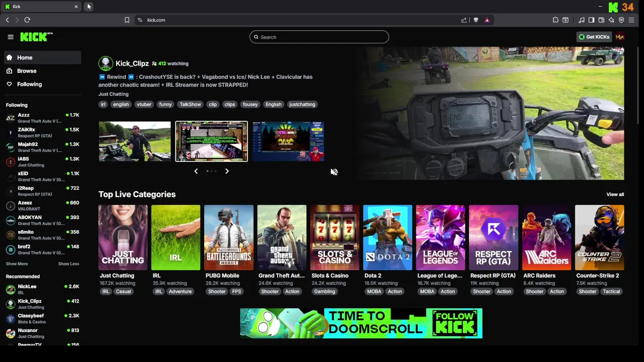Open Azeez VALORANT channel in sidebar
This screenshot has width=644, height=362.
[x=42, y=205]
